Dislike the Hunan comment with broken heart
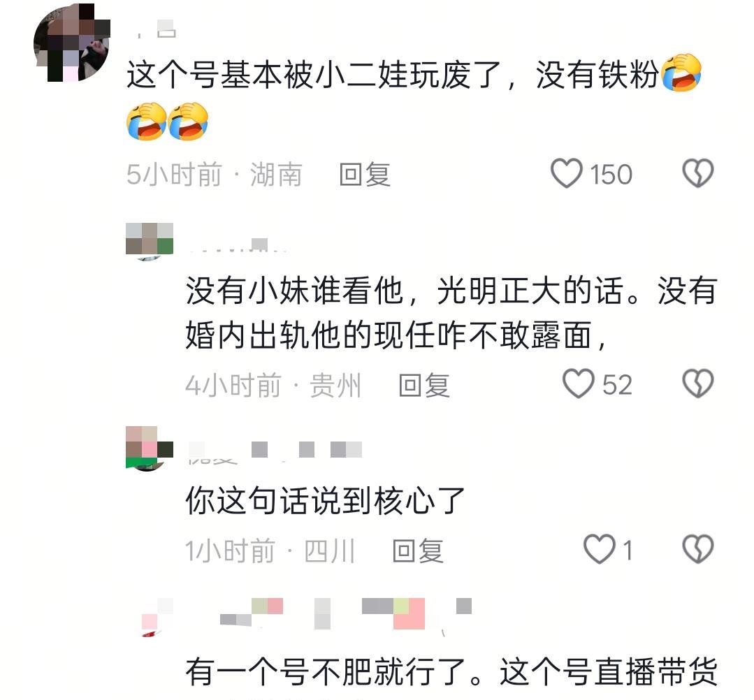The image size is (754, 700). [697, 173]
